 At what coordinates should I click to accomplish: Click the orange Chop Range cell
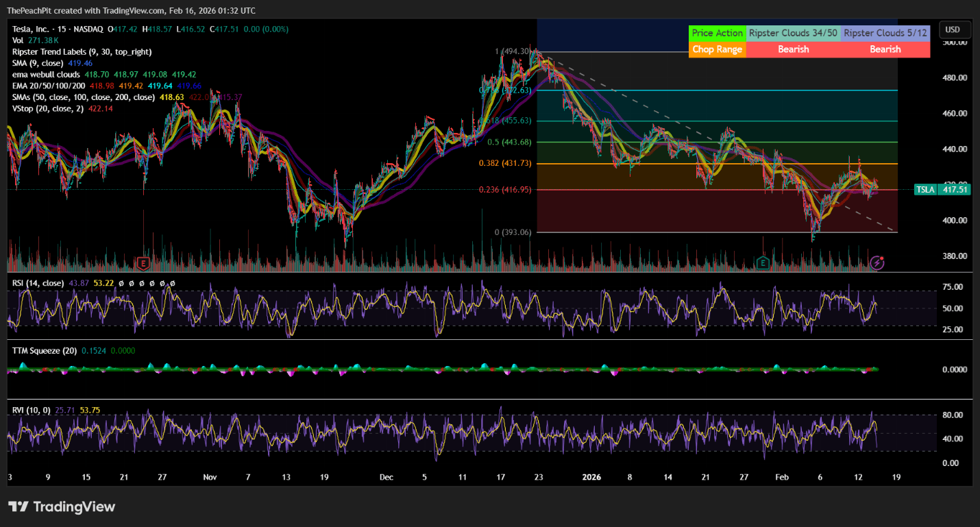click(x=718, y=49)
